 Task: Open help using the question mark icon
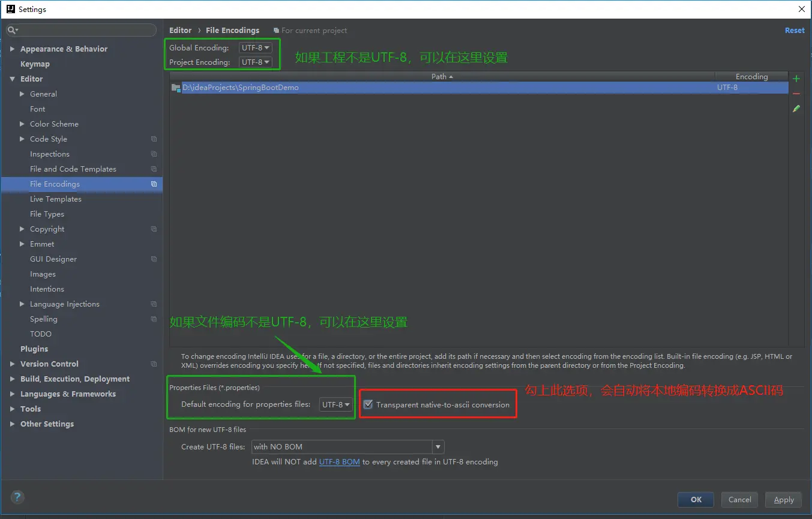point(17,497)
